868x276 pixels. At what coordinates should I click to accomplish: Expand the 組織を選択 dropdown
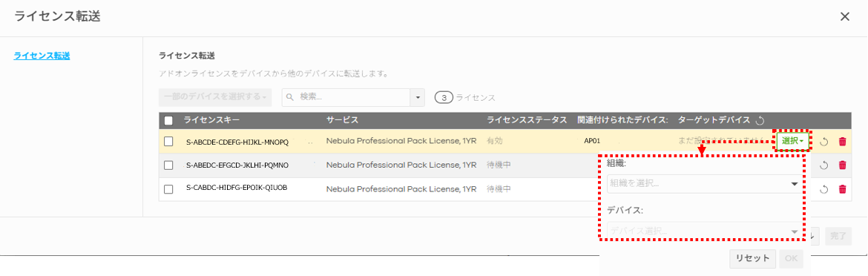(703, 184)
